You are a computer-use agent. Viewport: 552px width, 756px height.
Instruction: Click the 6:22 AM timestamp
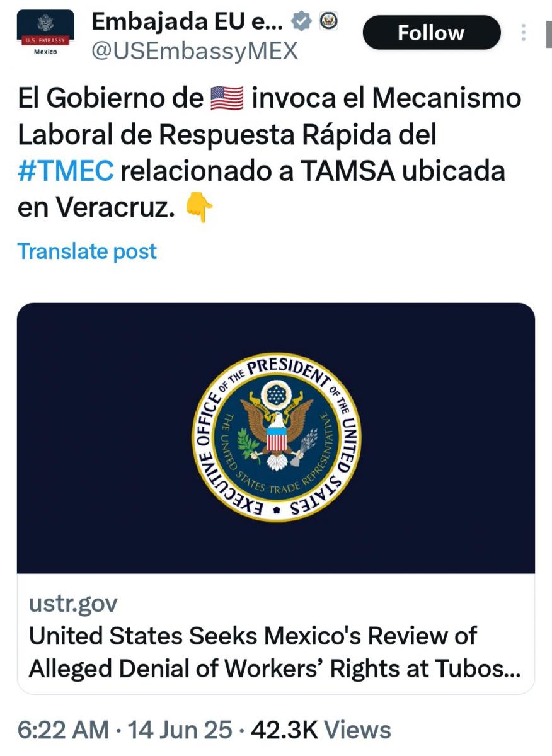(x=63, y=730)
